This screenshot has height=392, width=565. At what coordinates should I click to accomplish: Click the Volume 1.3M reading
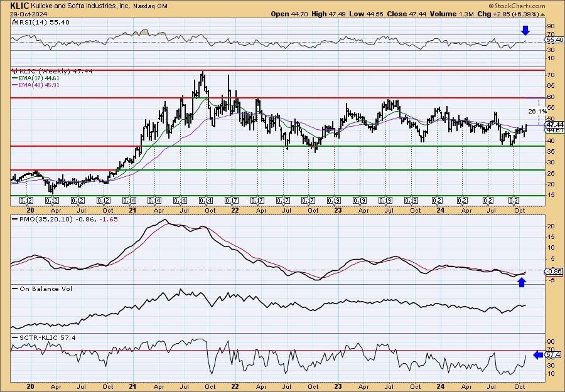[452, 14]
